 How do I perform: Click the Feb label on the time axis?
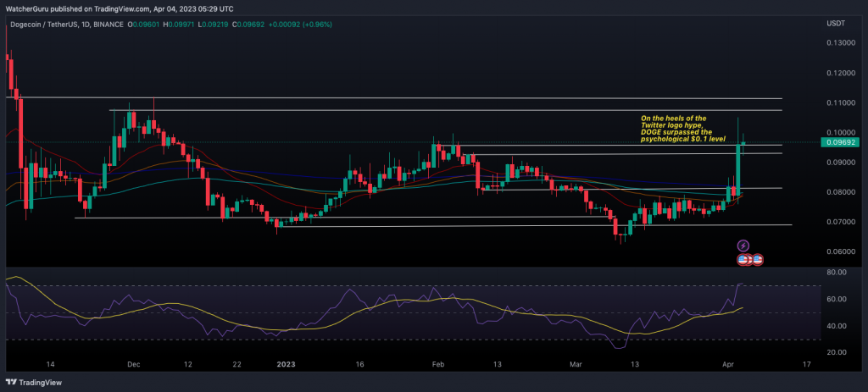point(438,364)
